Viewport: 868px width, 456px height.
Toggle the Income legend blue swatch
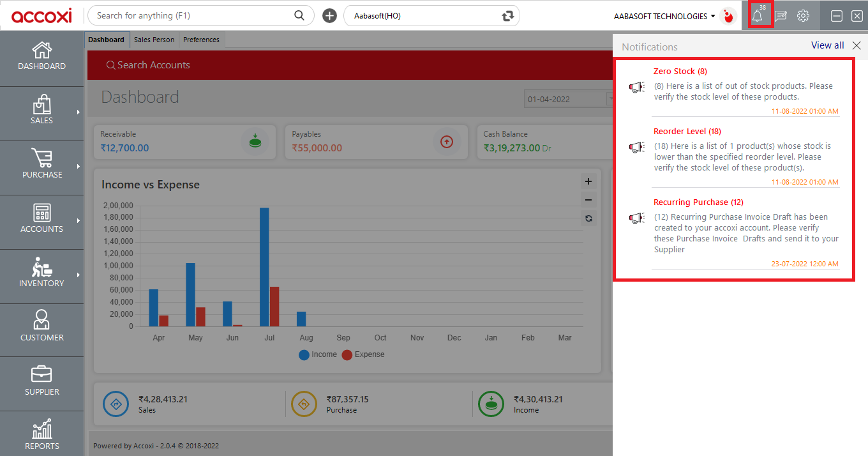click(x=304, y=354)
